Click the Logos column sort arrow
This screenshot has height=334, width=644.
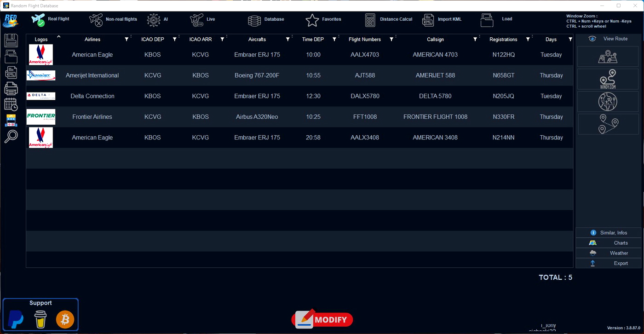(58, 36)
